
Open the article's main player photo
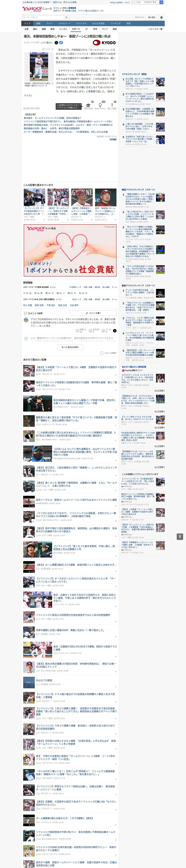click(39, 66)
